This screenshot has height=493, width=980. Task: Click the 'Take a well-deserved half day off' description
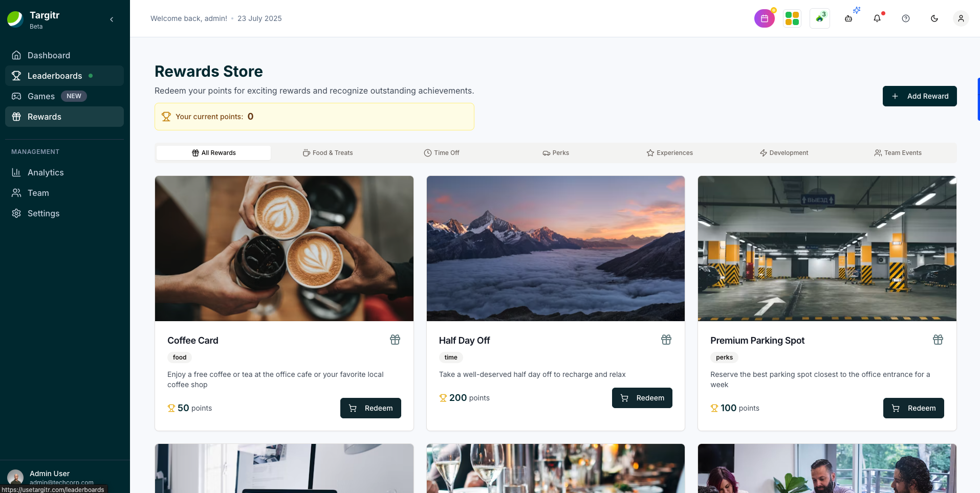click(532, 374)
